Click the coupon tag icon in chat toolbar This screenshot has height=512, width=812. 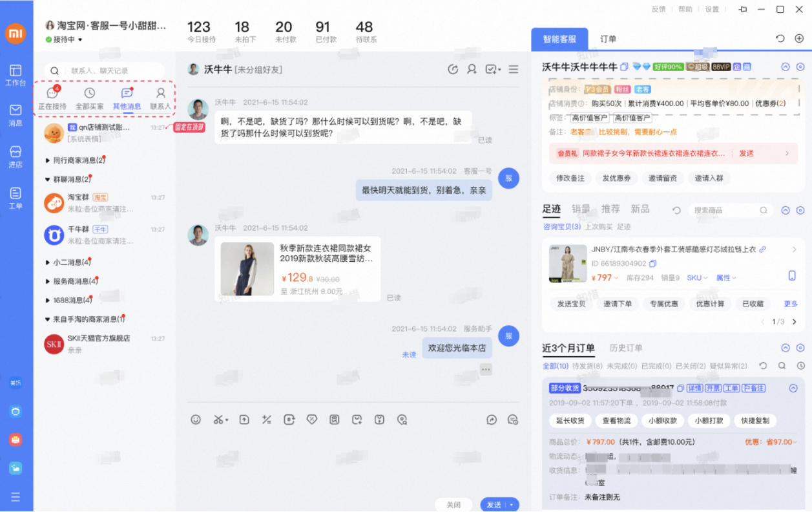(312, 420)
